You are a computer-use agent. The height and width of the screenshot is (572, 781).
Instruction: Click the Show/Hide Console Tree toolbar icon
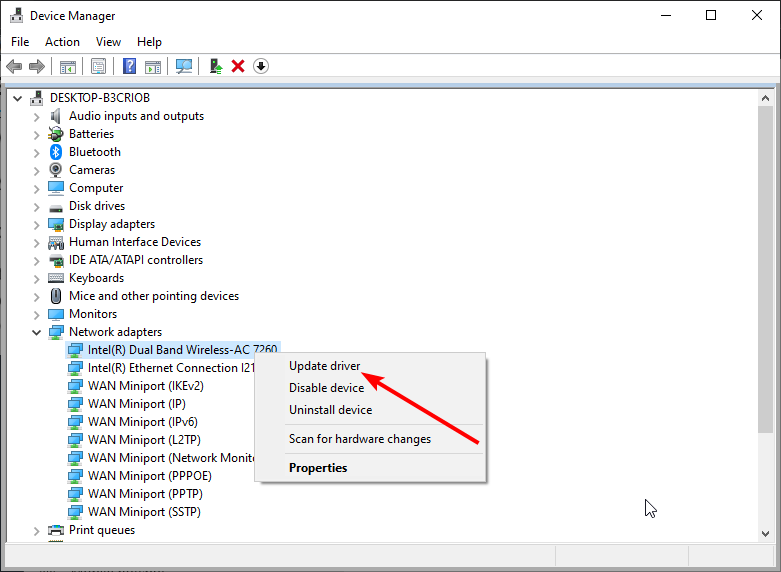click(x=68, y=66)
